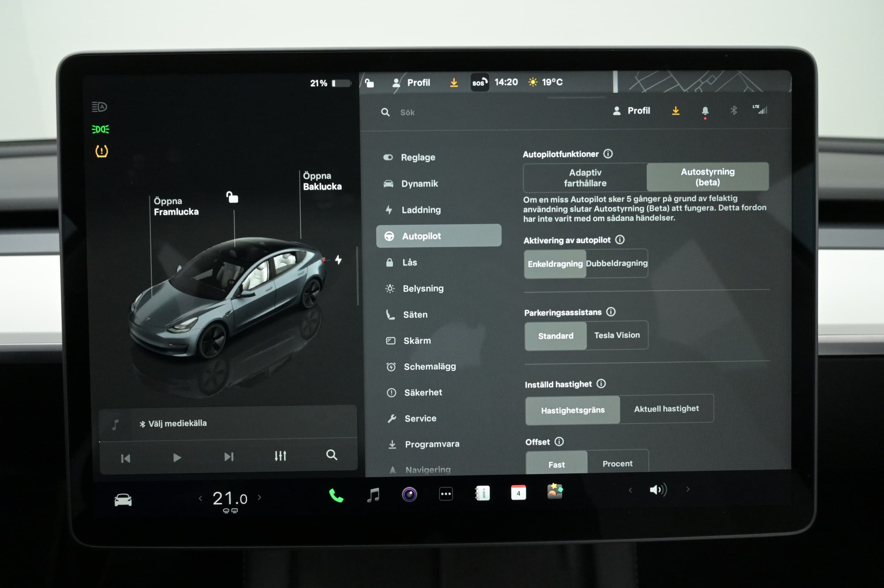The width and height of the screenshot is (884, 588).
Task: Choose Hastighetsgräns for set speed
Action: point(573,410)
